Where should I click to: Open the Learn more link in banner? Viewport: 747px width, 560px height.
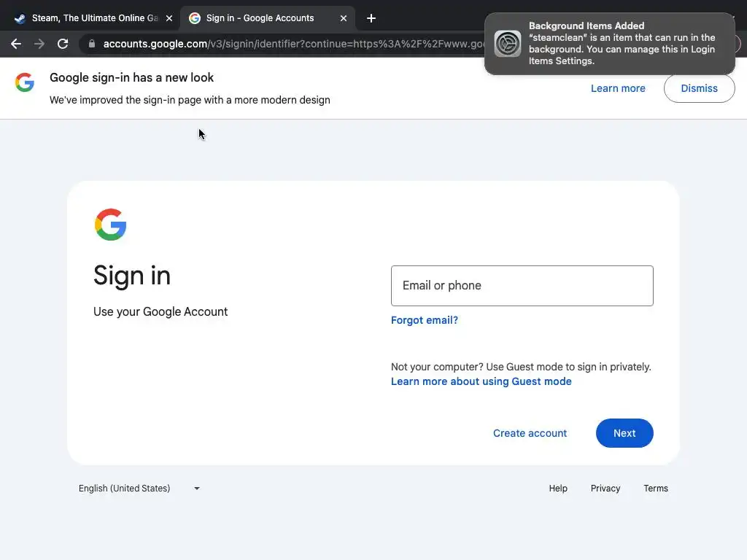[618, 88]
